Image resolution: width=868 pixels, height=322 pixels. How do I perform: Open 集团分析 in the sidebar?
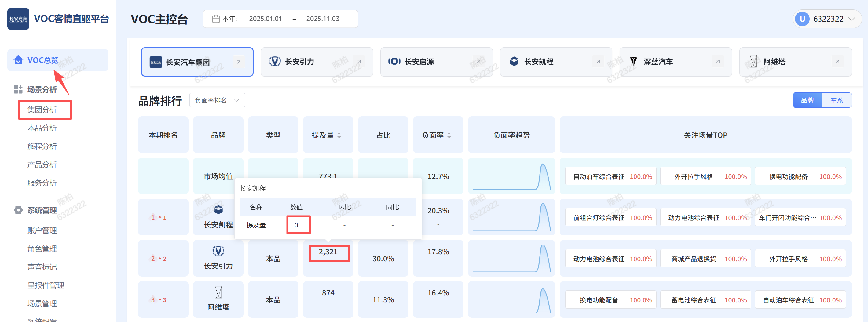pyautogui.click(x=42, y=110)
